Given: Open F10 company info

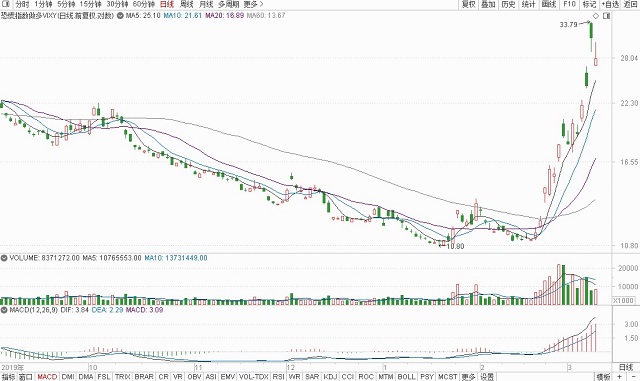Looking at the screenshot, I should (x=569, y=4).
